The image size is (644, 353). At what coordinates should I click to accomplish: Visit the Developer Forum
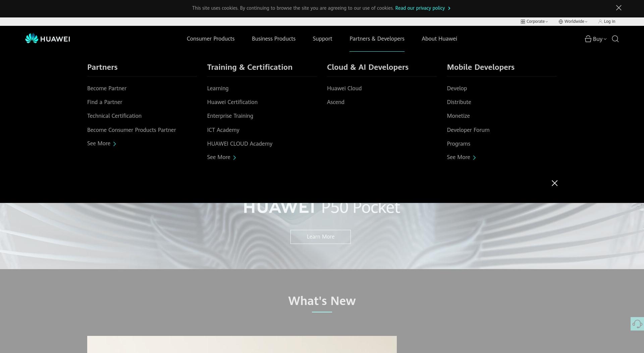468,130
